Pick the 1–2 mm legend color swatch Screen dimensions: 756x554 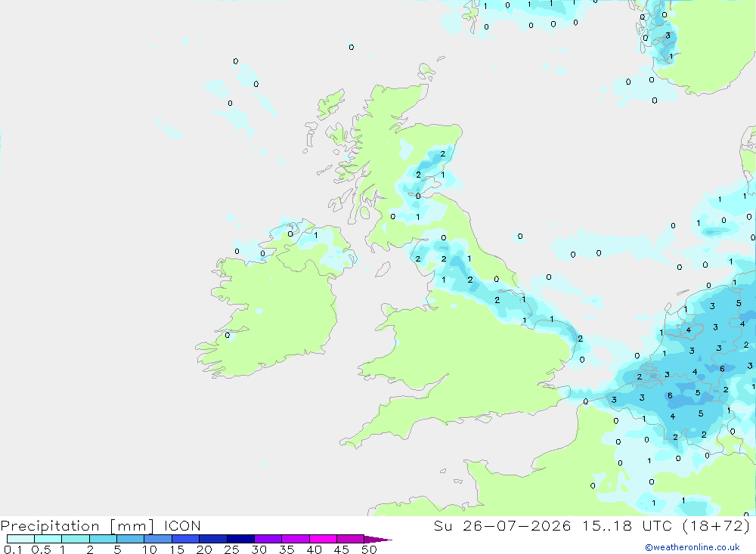click(76, 539)
